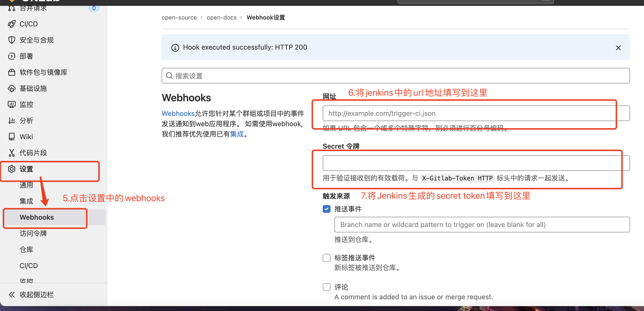Click the X-Gitlab-Token HTTP code text
Image resolution: width=644 pixels, height=311 pixels.
click(457, 178)
